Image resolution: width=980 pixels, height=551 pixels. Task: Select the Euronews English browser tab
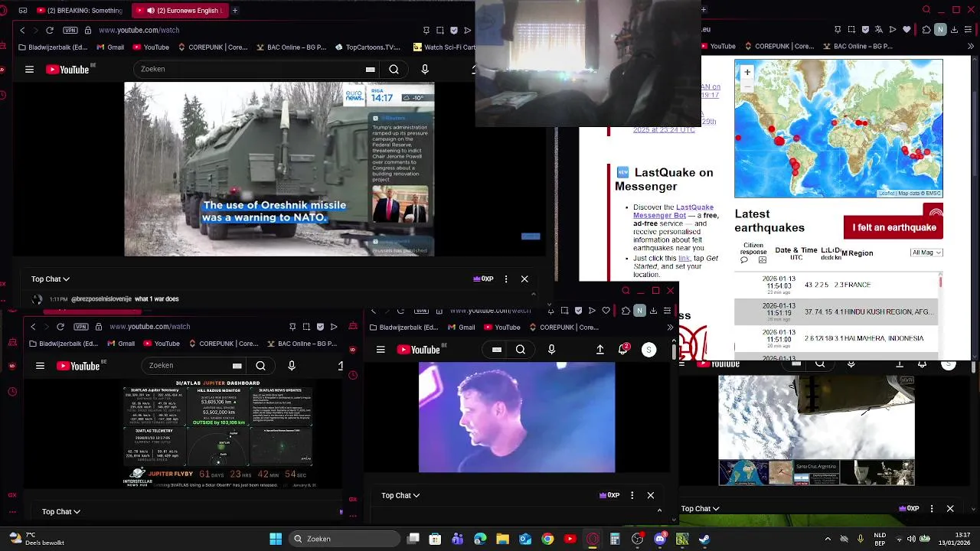click(180, 11)
